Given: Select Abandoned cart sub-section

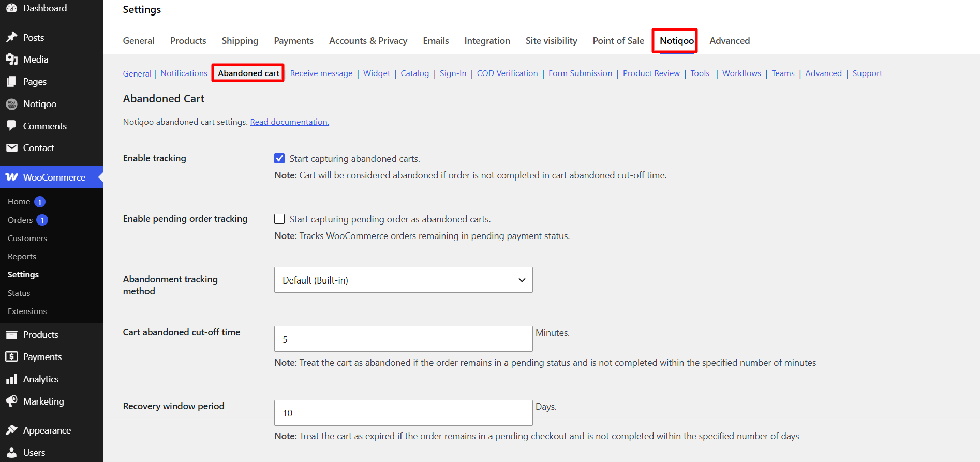Looking at the screenshot, I should coord(248,73).
